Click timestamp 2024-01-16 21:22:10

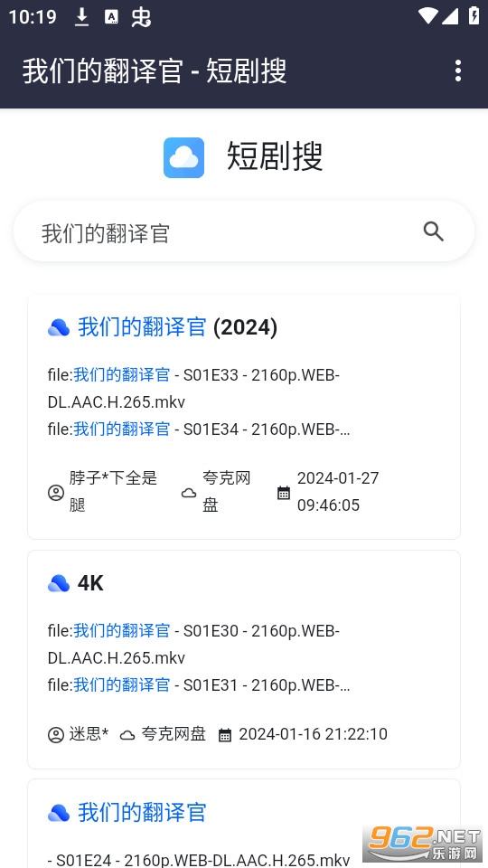[x=314, y=734]
